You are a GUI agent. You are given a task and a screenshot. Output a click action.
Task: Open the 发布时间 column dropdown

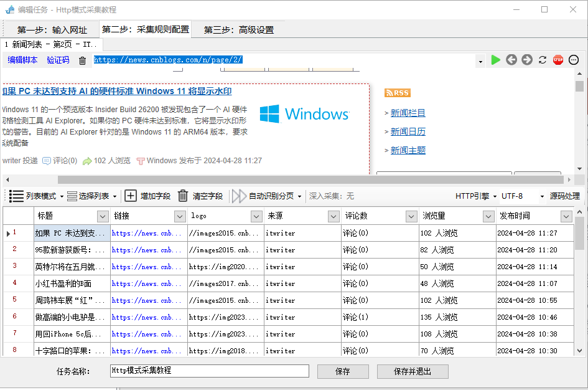(x=566, y=216)
